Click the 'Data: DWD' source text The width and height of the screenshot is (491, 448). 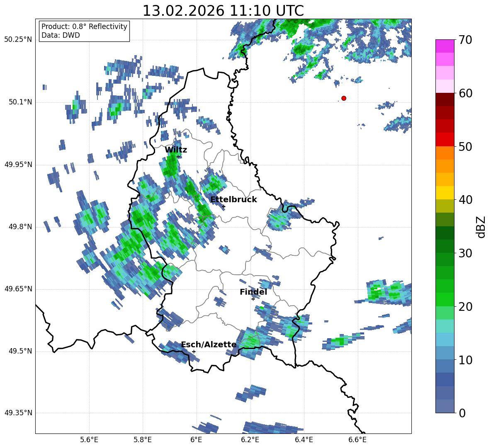point(61,35)
